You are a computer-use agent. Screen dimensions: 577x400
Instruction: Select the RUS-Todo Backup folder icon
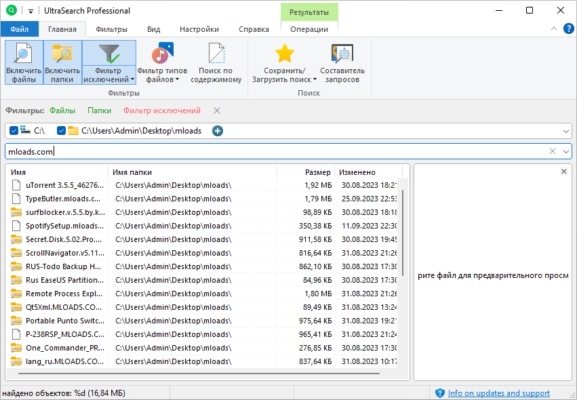pos(16,266)
